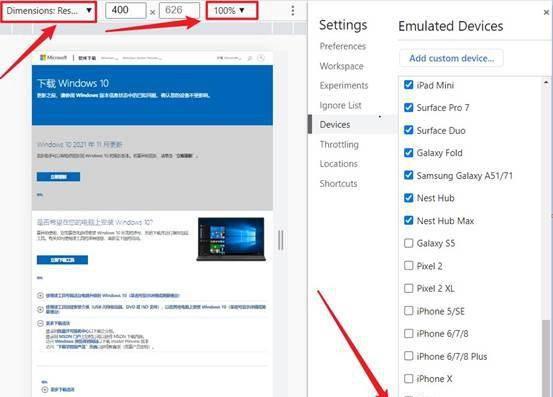Expand the bottom plus-circle item

[x=44, y=390]
